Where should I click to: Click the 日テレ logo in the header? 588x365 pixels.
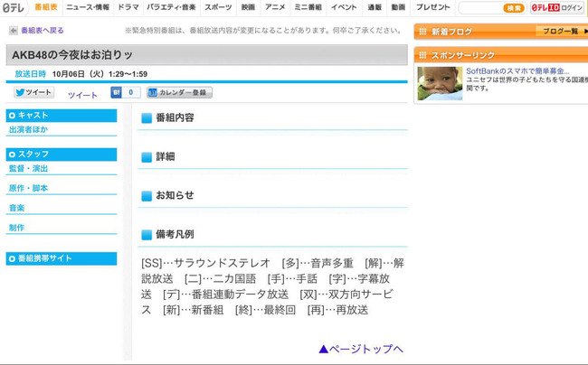tap(14, 7)
